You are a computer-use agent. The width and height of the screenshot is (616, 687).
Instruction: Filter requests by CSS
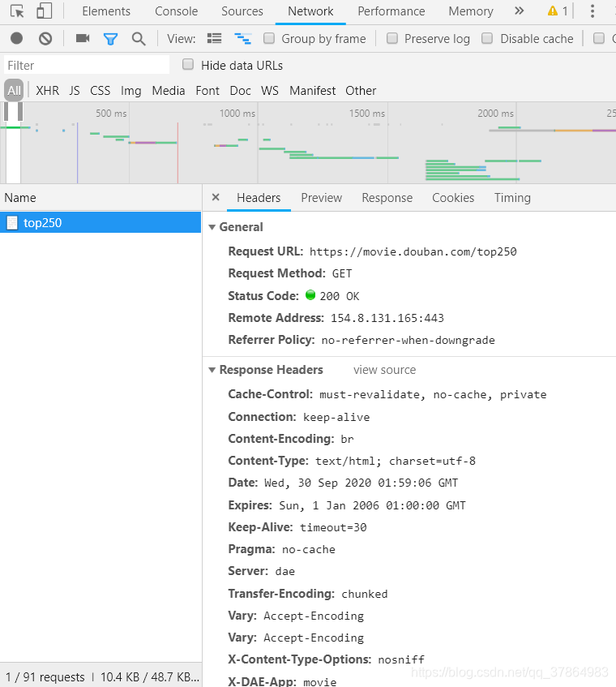click(101, 91)
